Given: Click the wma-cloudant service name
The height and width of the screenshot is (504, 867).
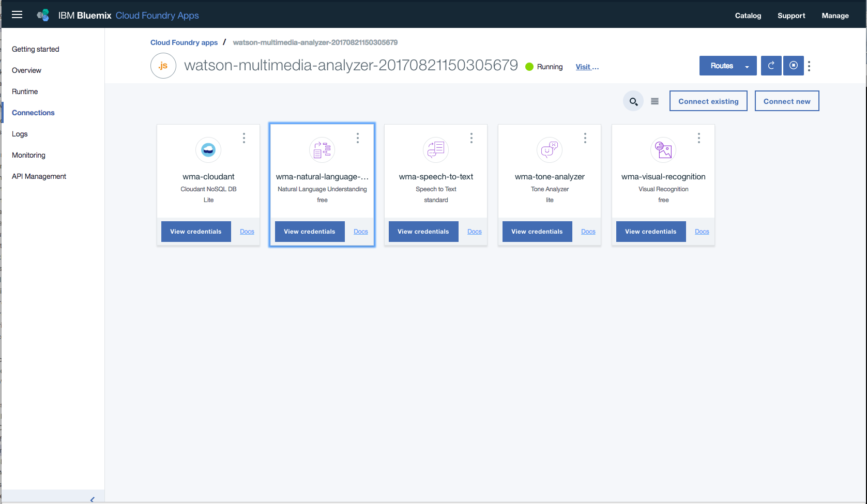Looking at the screenshot, I should [x=208, y=177].
